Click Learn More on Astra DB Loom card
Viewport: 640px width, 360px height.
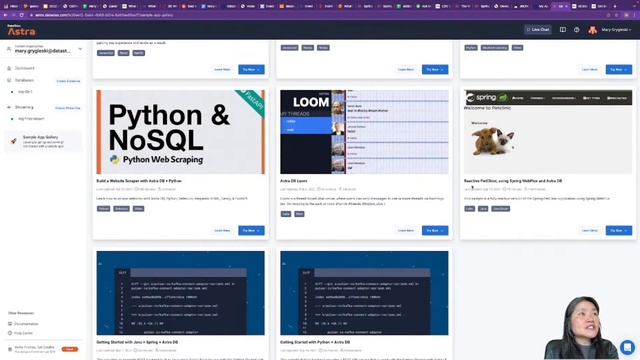(406, 231)
